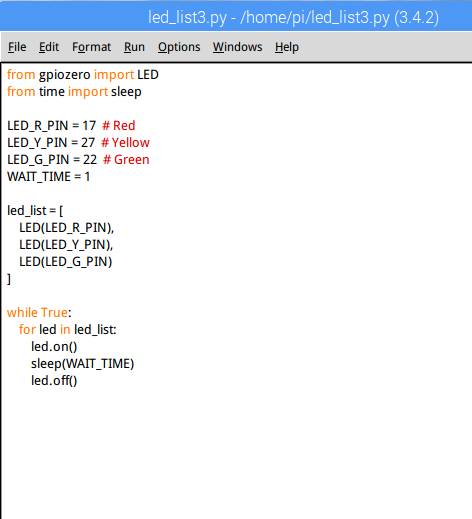Screen dimensions: 472x519
Task: Place cursor on WAIT_TIME = 1 line
Action: (x=49, y=177)
